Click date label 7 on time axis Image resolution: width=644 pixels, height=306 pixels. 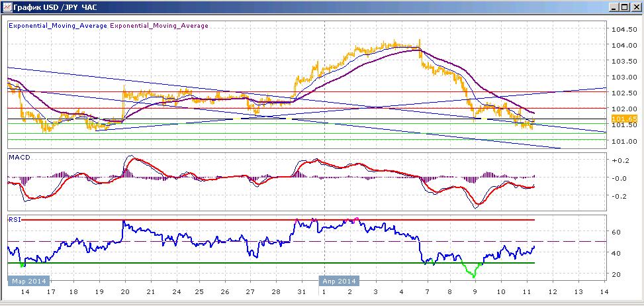[x=427, y=292]
